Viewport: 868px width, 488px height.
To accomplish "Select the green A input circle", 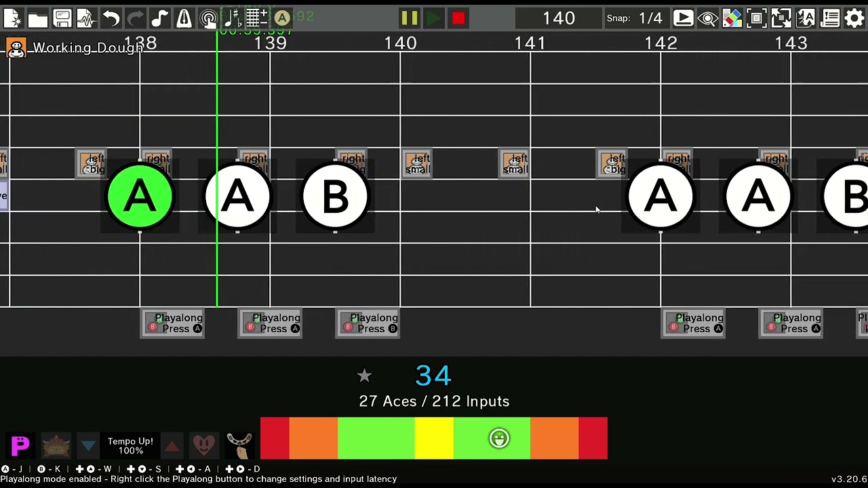I will 140,197.
